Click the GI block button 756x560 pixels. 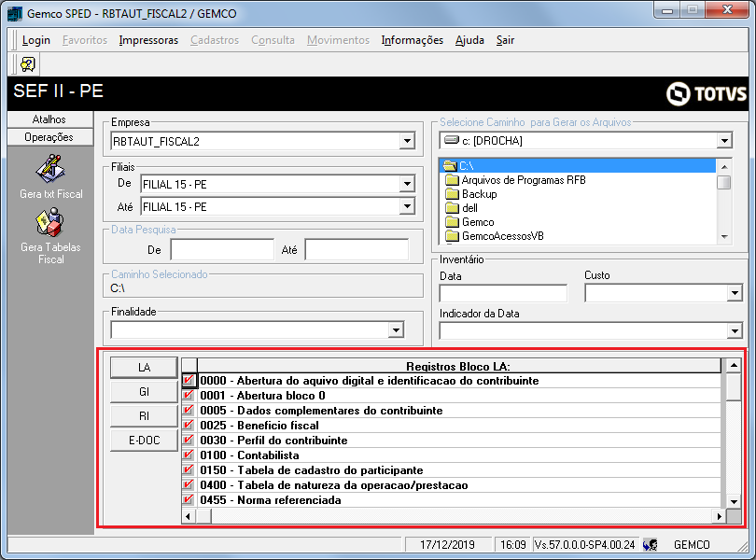pos(144,392)
